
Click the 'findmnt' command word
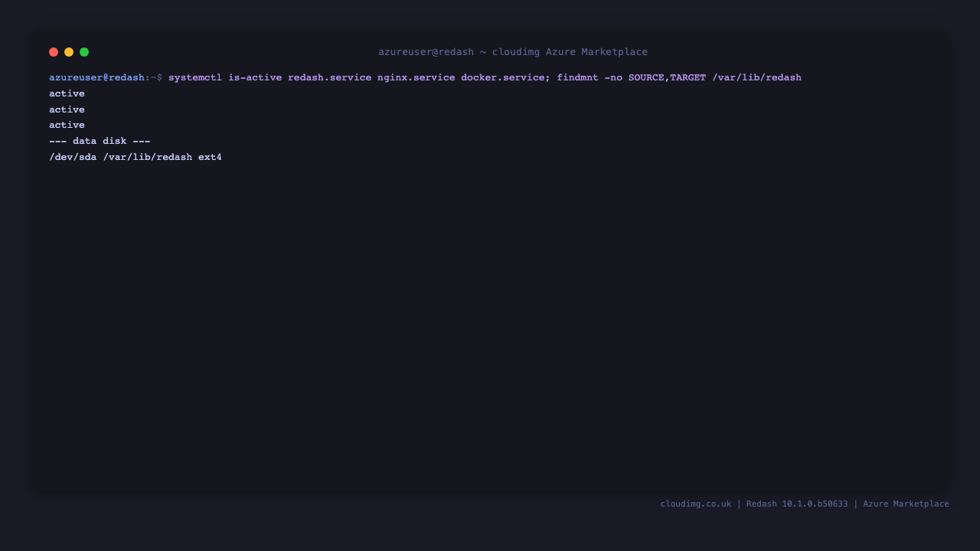(x=577, y=77)
